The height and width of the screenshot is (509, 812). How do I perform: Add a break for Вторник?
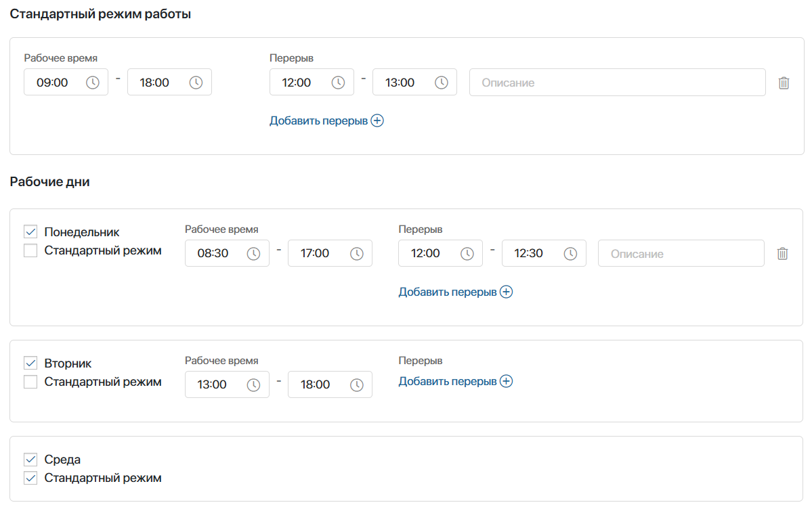[455, 381]
